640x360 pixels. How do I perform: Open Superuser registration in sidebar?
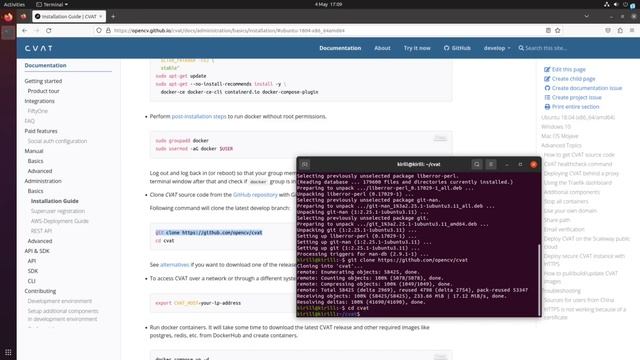coord(58,211)
